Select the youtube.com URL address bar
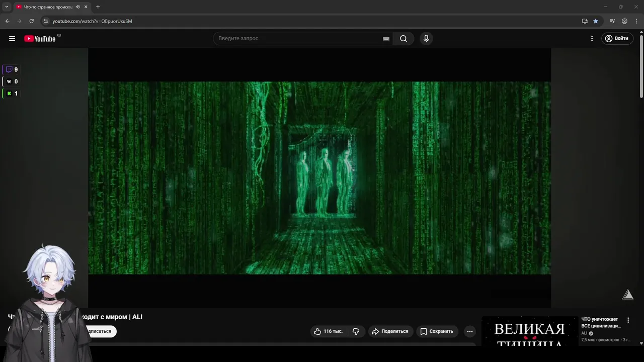The width and height of the screenshot is (644, 362). 92,21
